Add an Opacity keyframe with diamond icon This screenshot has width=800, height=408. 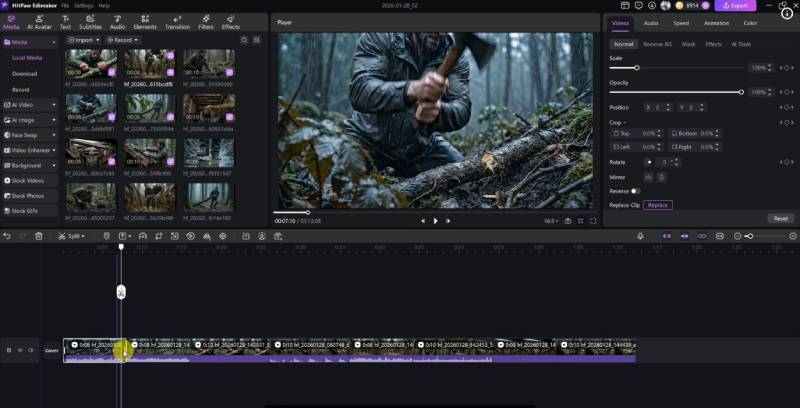click(x=786, y=92)
